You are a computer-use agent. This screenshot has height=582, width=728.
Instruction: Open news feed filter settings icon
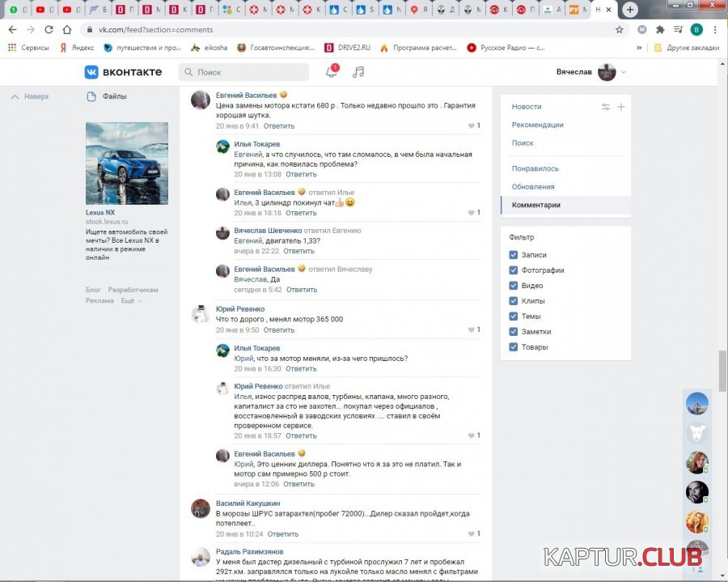coord(606,107)
